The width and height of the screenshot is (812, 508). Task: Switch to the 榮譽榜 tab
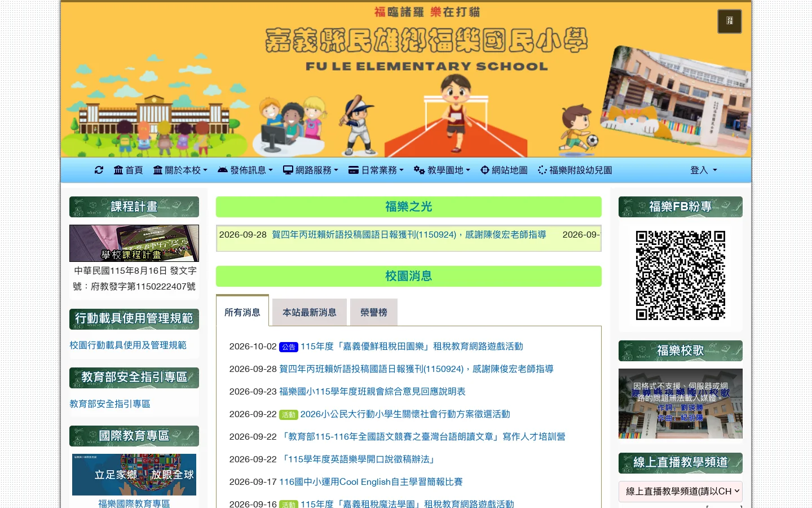point(374,312)
